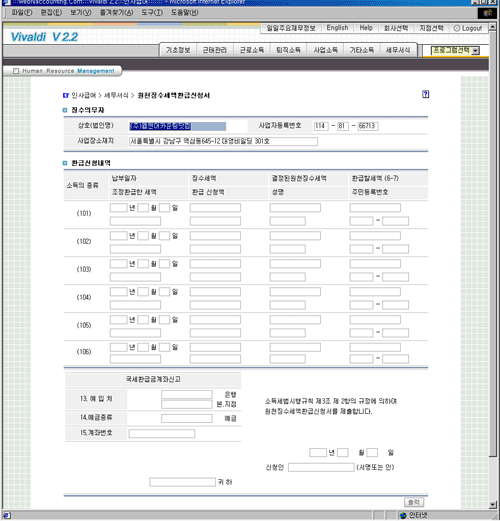Click the 조정환급한 세액 field in row (104)

[x=135, y=305]
